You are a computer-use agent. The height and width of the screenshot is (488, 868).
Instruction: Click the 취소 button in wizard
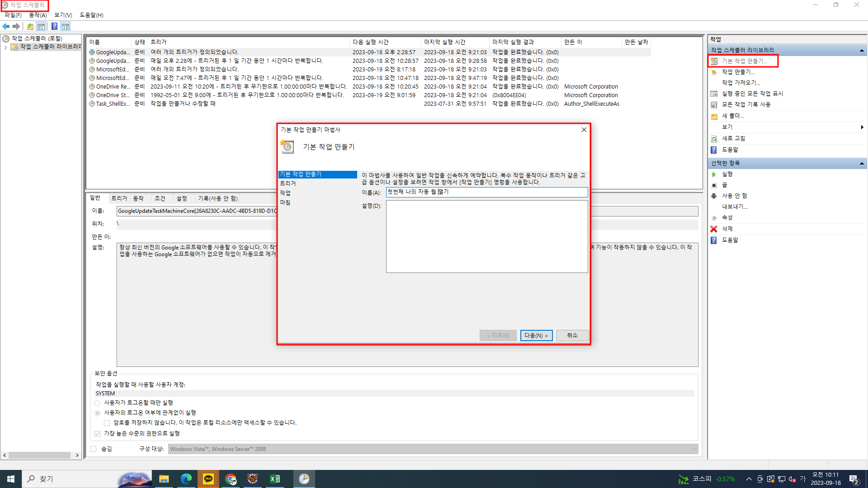(572, 335)
